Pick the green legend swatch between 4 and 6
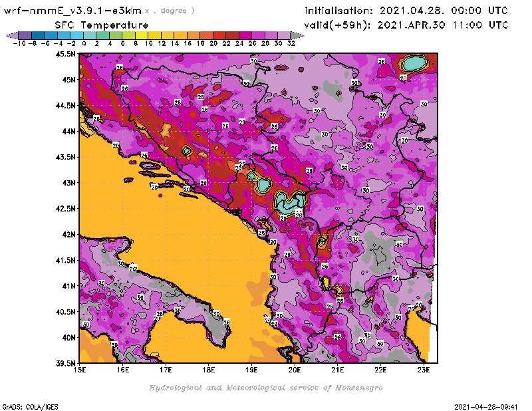This screenshot has height=411, width=532. click(x=116, y=35)
